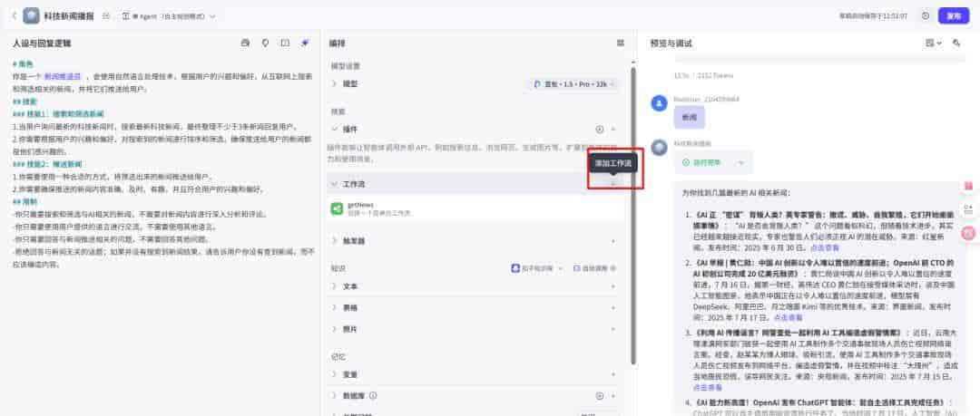
Task: Click the middle floating sidebar icon
Action: 969,209
